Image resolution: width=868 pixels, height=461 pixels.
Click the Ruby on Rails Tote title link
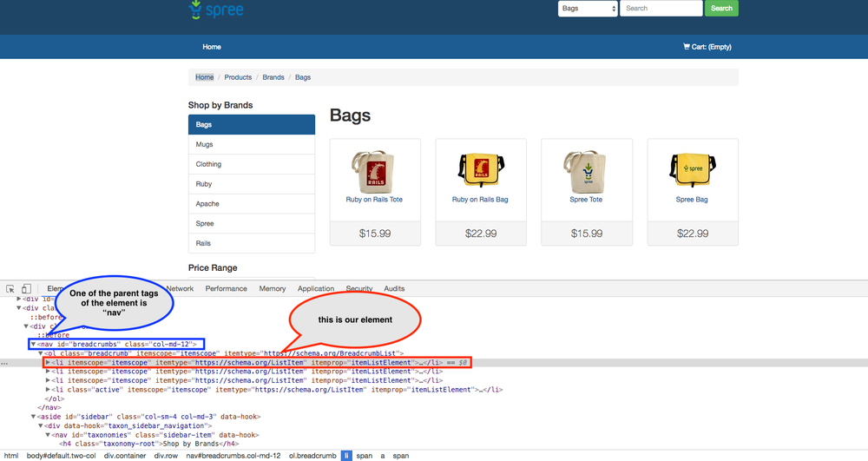[x=374, y=200]
